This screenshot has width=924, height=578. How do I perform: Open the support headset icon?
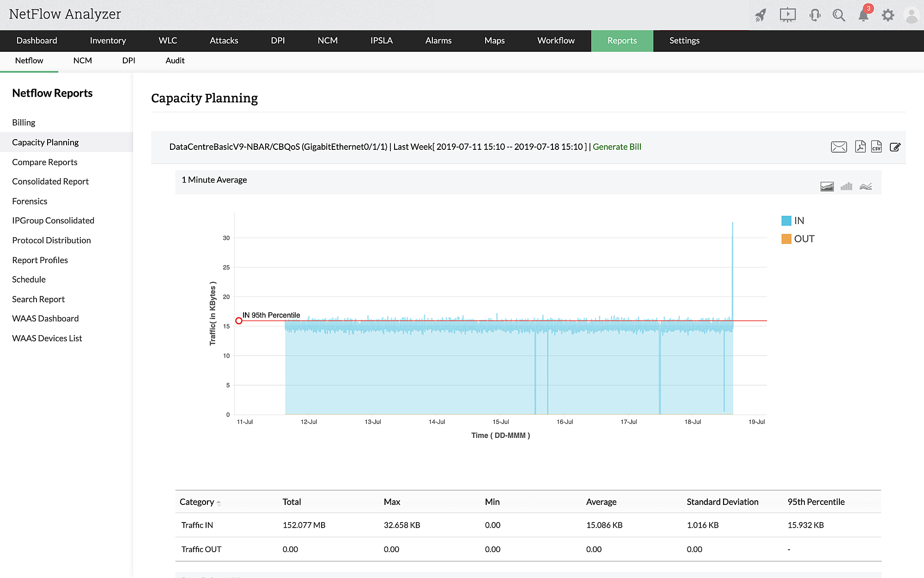815,15
